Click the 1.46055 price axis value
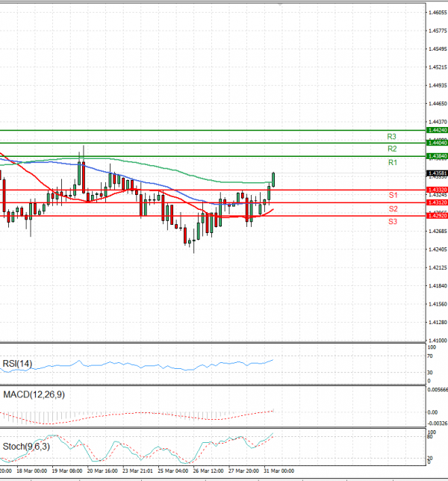Viewport: 448px width, 481px height. point(438,12)
